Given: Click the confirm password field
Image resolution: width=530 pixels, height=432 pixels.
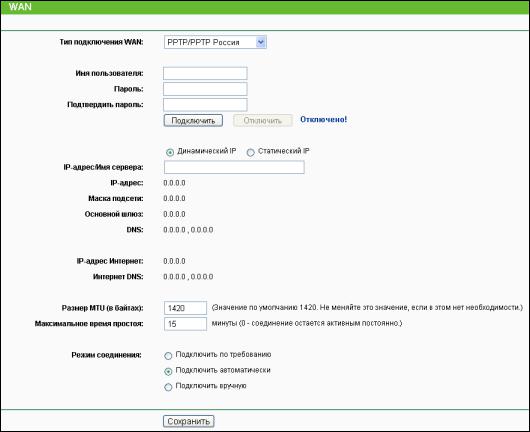Looking at the screenshot, I should point(205,105).
